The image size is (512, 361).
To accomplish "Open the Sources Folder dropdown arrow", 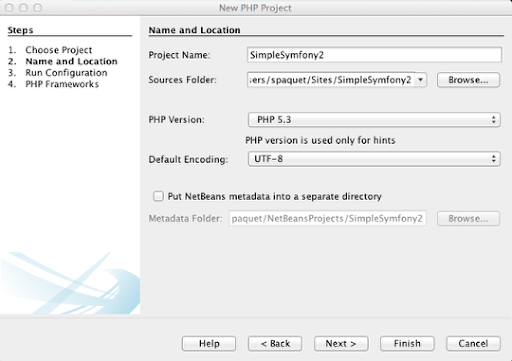I will pos(420,80).
